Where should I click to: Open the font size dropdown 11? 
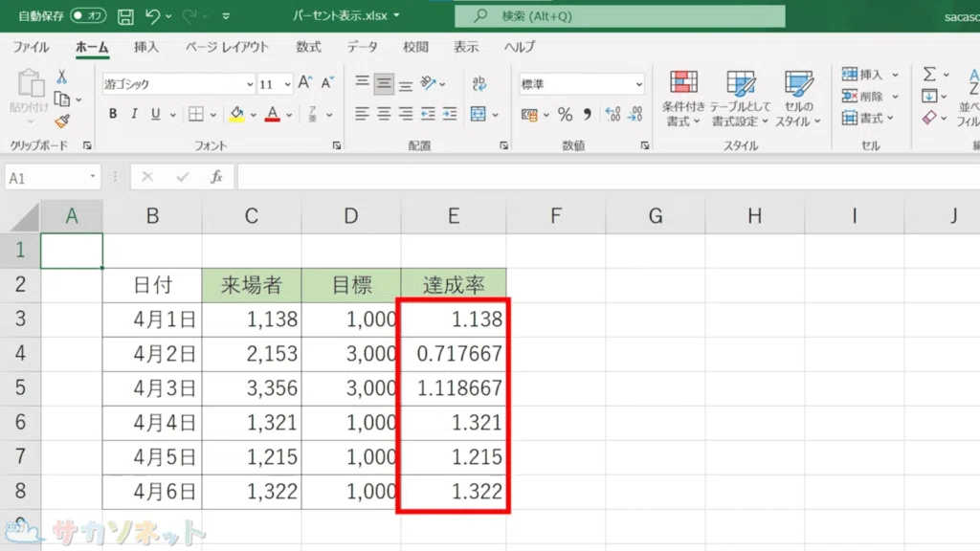287,84
